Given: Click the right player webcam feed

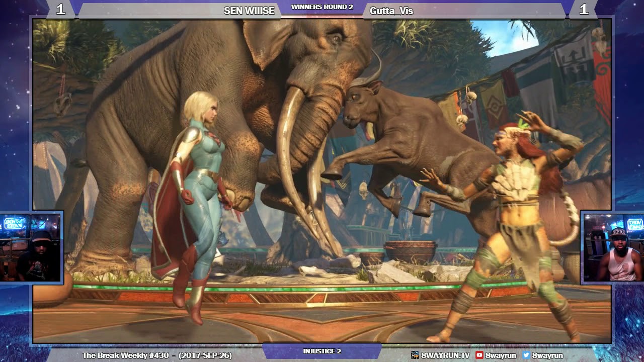Looking at the screenshot, I should [613, 247].
